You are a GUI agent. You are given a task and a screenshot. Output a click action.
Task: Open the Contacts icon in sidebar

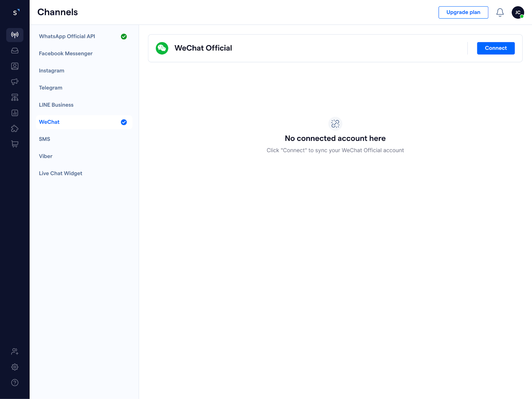point(15,66)
